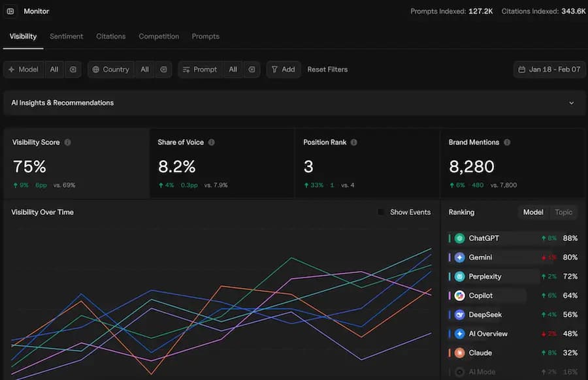Image resolution: width=588 pixels, height=380 pixels.
Task: Toggle the sidebar panel icon beside Monitor
Action: coord(10,11)
